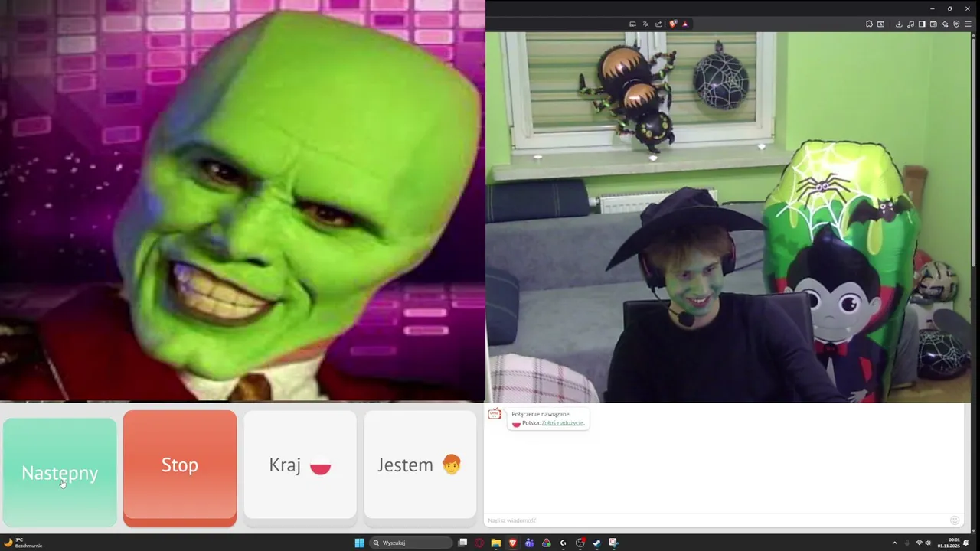Open the Brave Wallet icon
The height and width of the screenshot is (551, 980).
pos(933,24)
